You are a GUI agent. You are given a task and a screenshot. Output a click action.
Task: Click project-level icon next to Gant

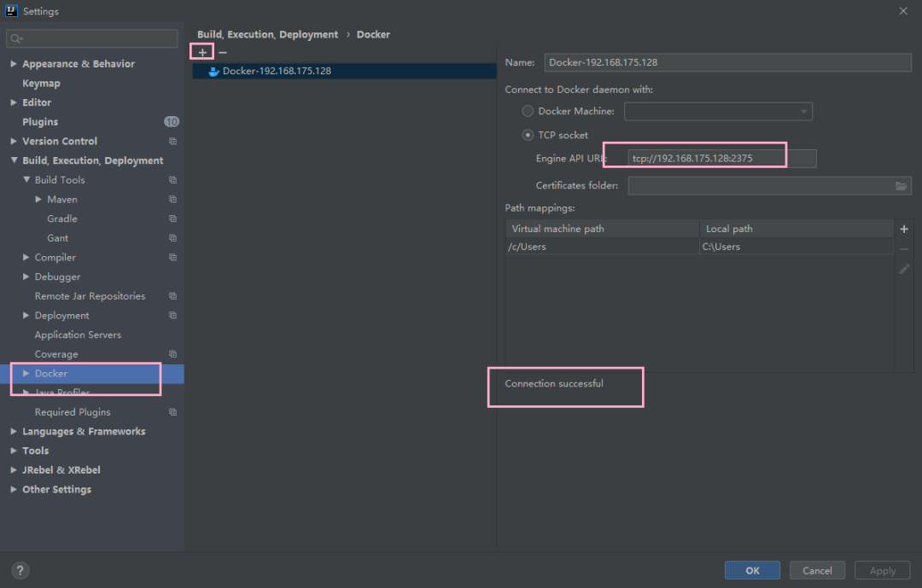(172, 238)
